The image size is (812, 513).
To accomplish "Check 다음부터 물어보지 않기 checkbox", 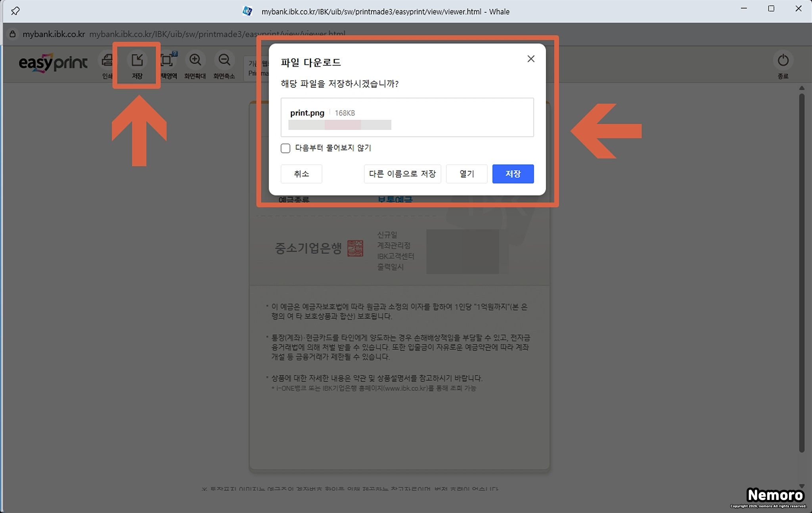I will click(285, 148).
